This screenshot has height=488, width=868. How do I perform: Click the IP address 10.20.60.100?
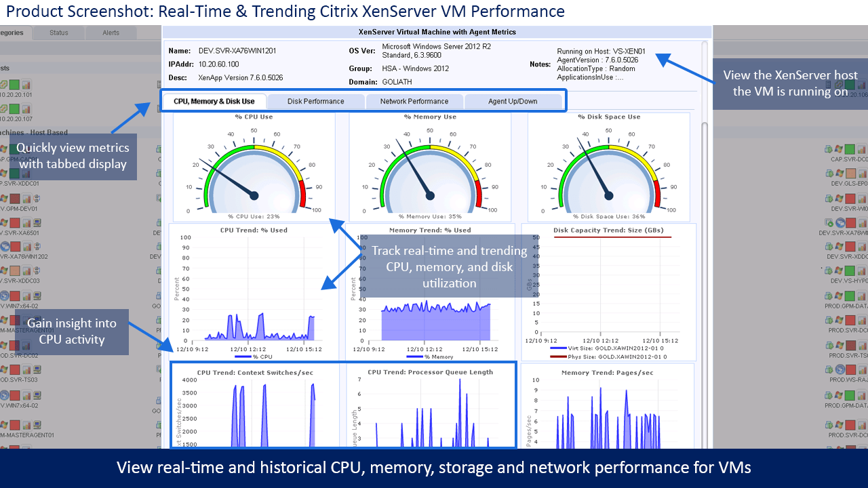219,64
